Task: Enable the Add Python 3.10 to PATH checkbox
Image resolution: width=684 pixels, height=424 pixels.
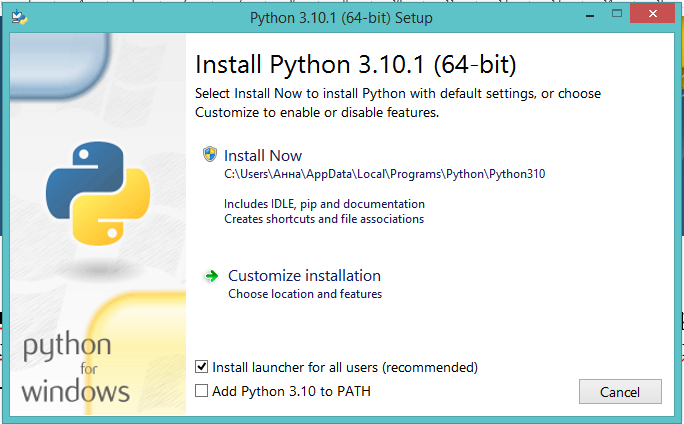Action: point(203,391)
